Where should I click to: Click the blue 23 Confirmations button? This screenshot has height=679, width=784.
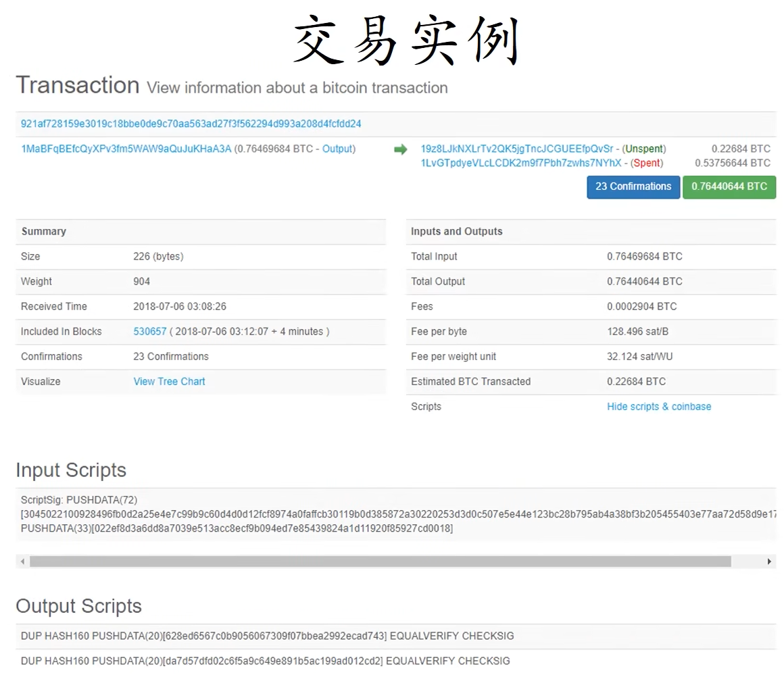(633, 187)
